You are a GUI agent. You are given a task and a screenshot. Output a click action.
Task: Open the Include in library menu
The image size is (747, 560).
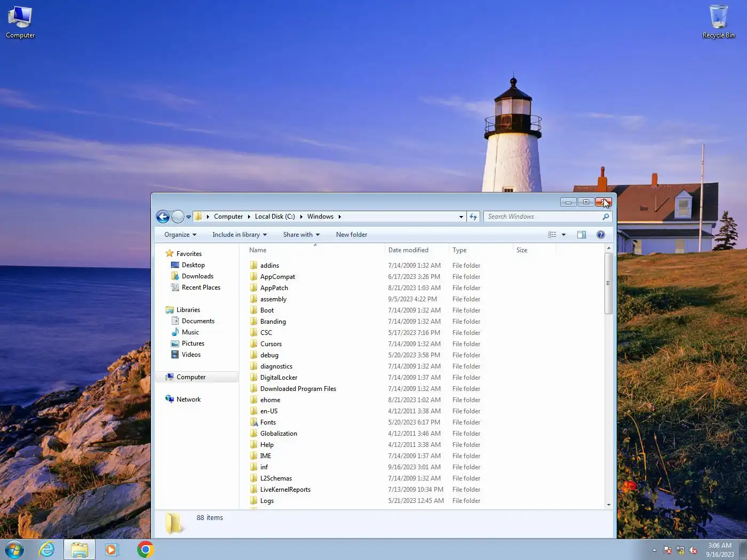240,235
